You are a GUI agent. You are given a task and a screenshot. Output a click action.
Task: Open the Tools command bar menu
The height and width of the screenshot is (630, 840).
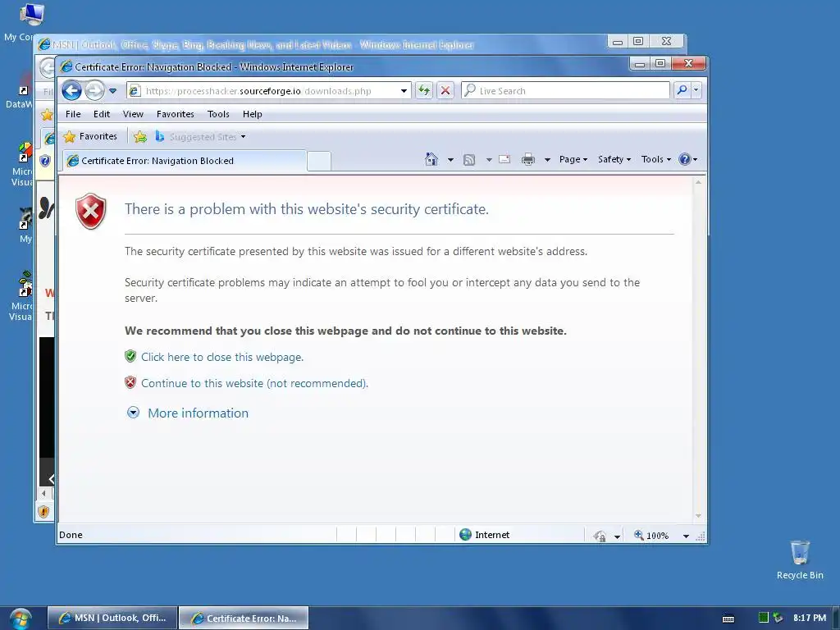pos(655,159)
